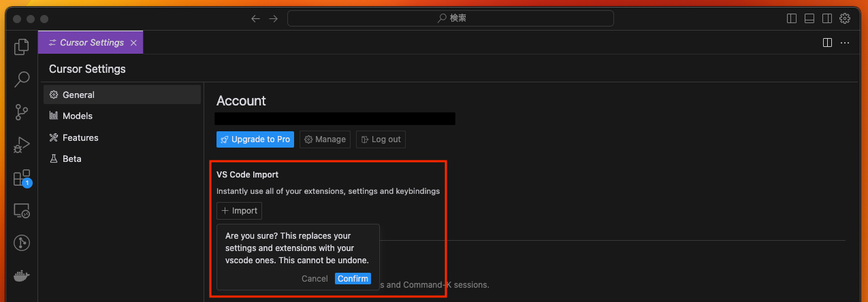Confirm the VS Code import
The height and width of the screenshot is (302, 868).
pyautogui.click(x=353, y=278)
